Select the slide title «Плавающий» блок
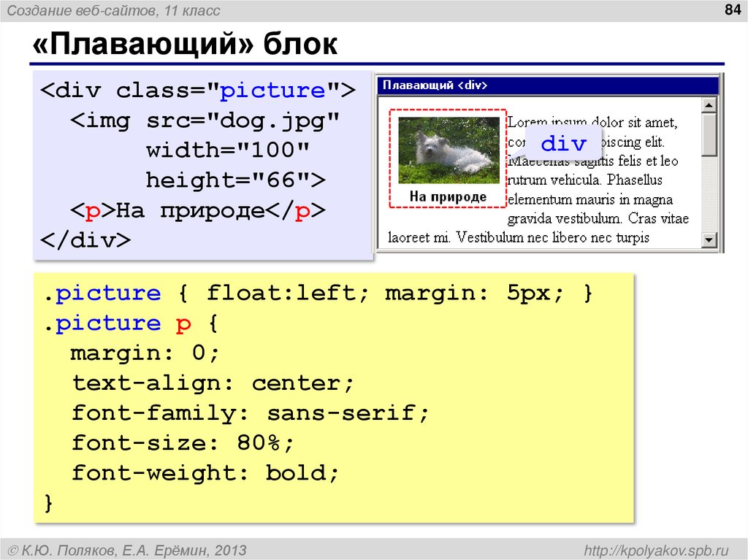 [186, 42]
